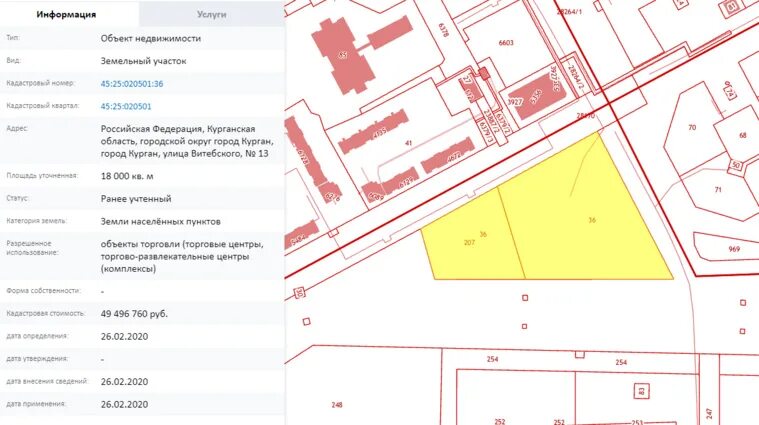759x425 pixels.
Task: Click map parcel labeled 70
Action: [692, 128]
